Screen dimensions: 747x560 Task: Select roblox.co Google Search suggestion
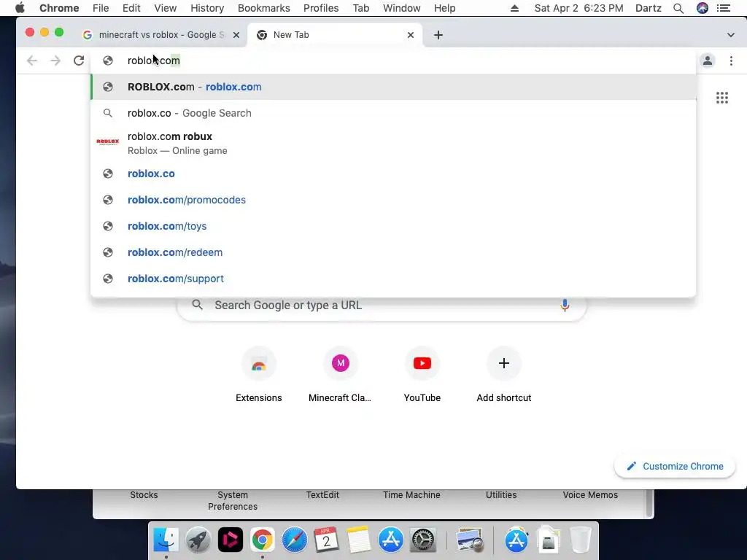coord(393,113)
